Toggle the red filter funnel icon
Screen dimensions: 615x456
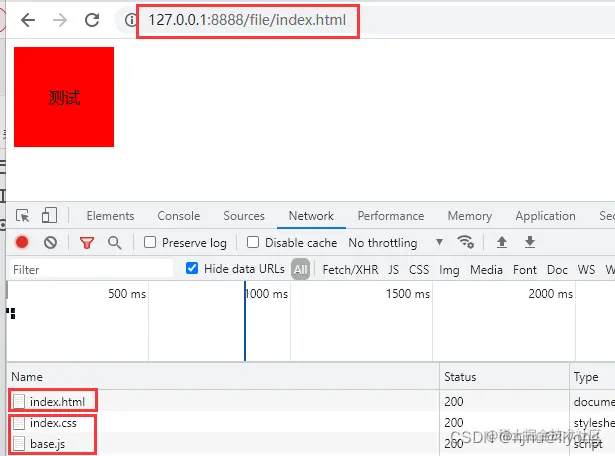(x=87, y=243)
